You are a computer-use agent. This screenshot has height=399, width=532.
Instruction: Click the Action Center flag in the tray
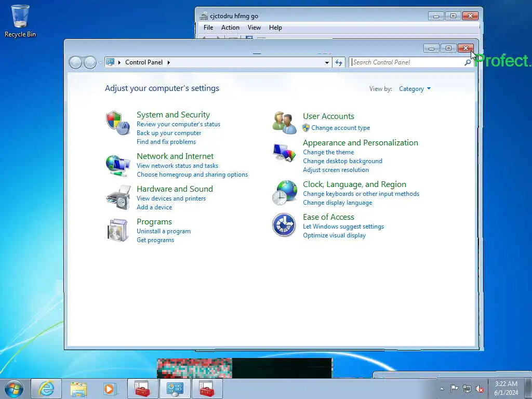click(454, 389)
